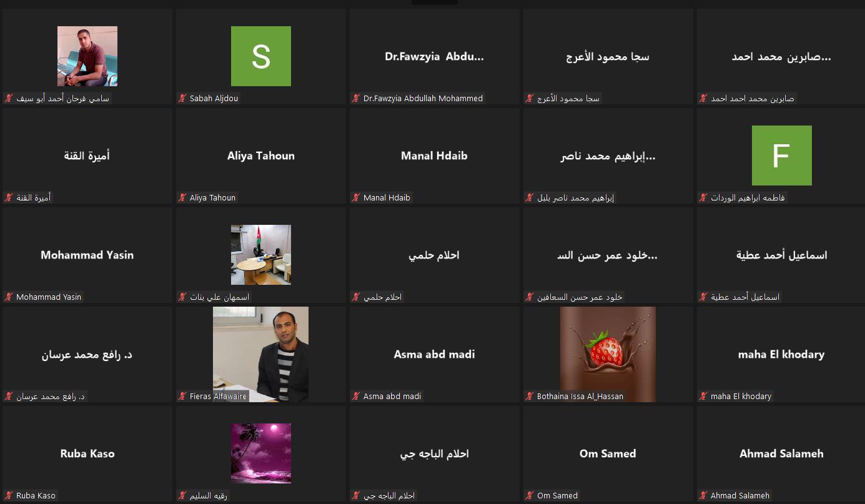Image resolution: width=865 pixels, height=504 pixels.
Task: Select the green S avatar of Sabah Aljdou
Action: [261, 56]
